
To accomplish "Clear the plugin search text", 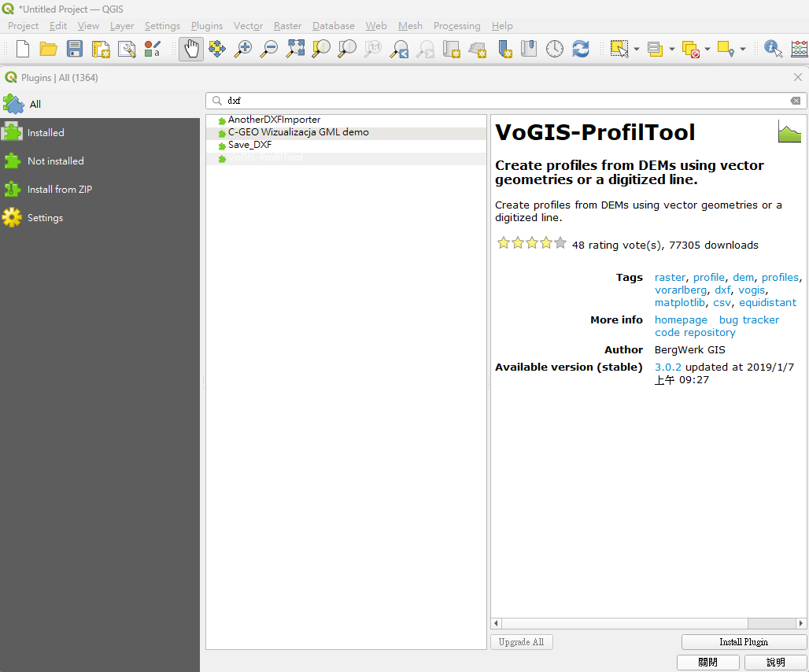I will click(x=796, y=101).
